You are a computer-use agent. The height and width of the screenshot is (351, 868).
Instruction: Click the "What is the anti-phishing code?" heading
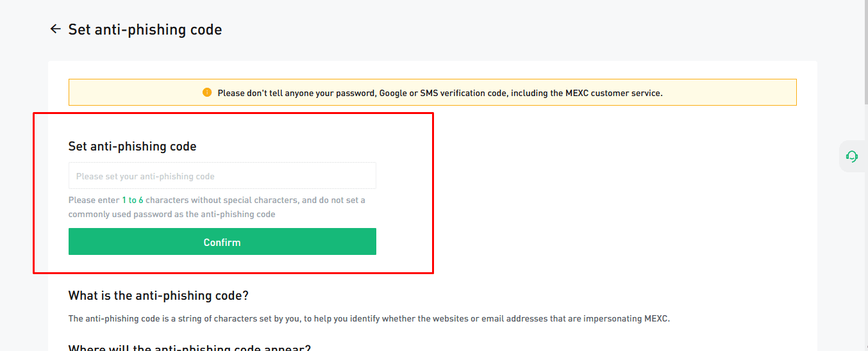[x=158, y=295]
